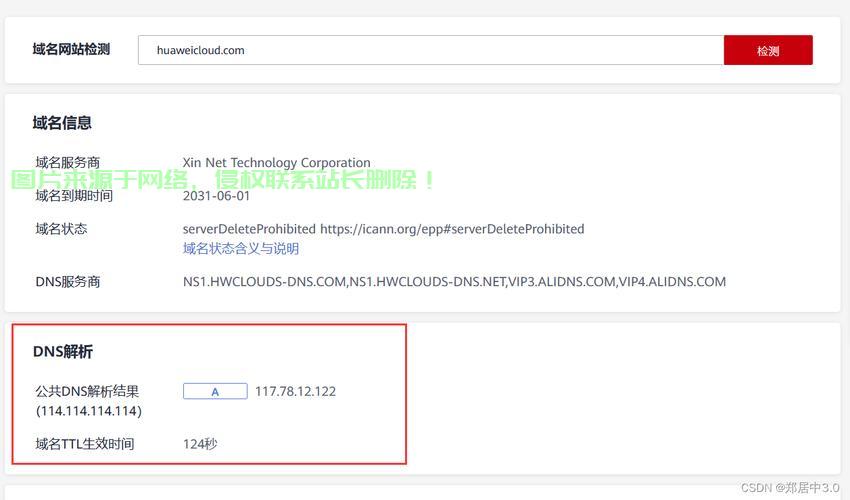
Task: Select the TTL value 124秒
Action: click(x=200, y=444)
